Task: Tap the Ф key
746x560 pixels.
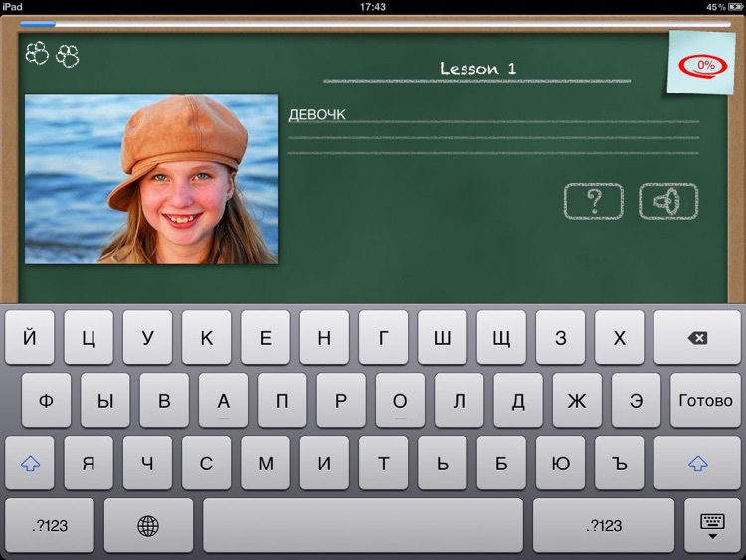Action: click(x=46, y=400)
